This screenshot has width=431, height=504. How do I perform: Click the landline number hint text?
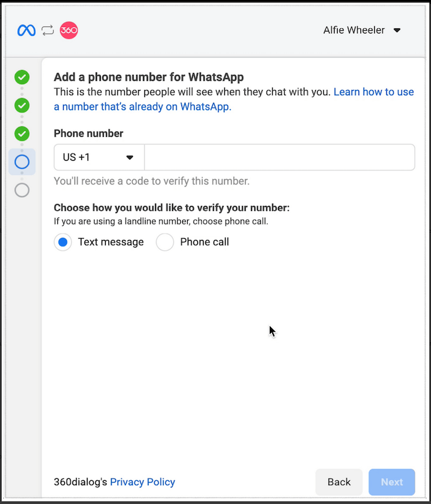(161, 222)
